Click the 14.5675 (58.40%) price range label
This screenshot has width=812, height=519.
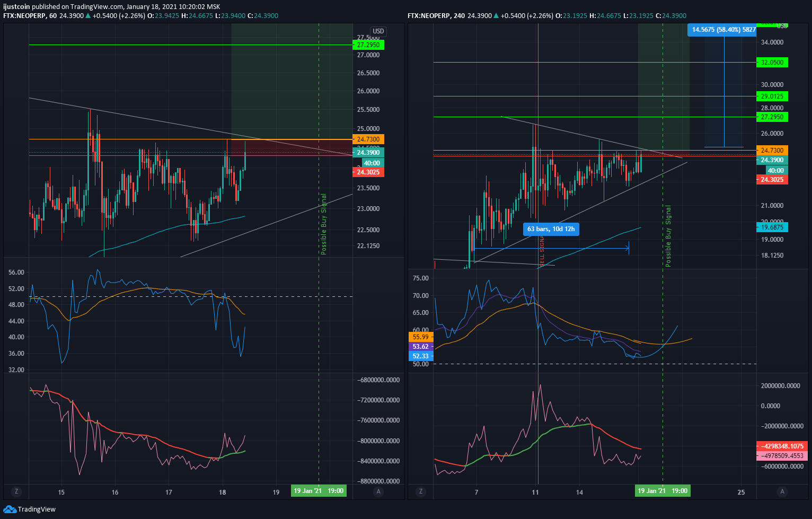coord(722,30)
